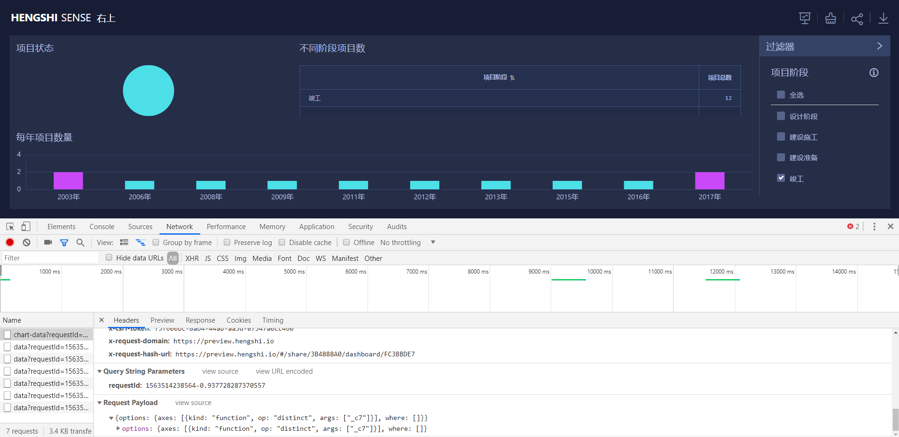This screenshot has height=437, width=899.
Task: Enable the Disable cache checkbox
Action: [283, 243]
